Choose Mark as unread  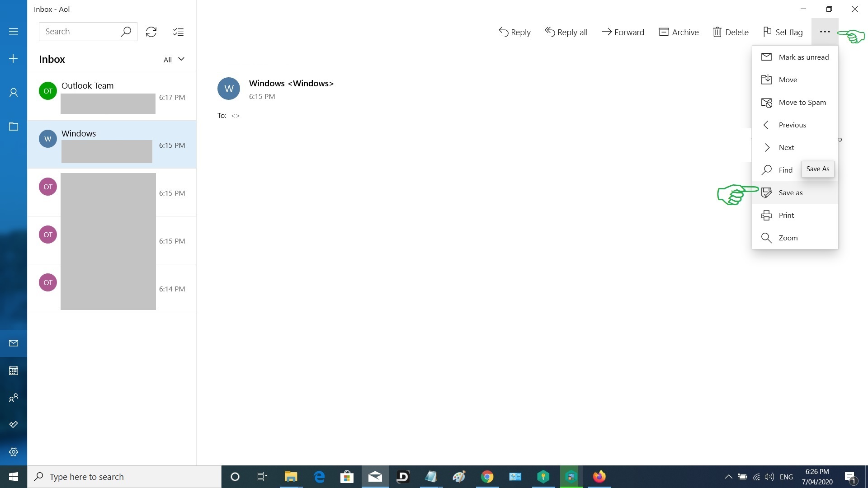click(795, 57)
